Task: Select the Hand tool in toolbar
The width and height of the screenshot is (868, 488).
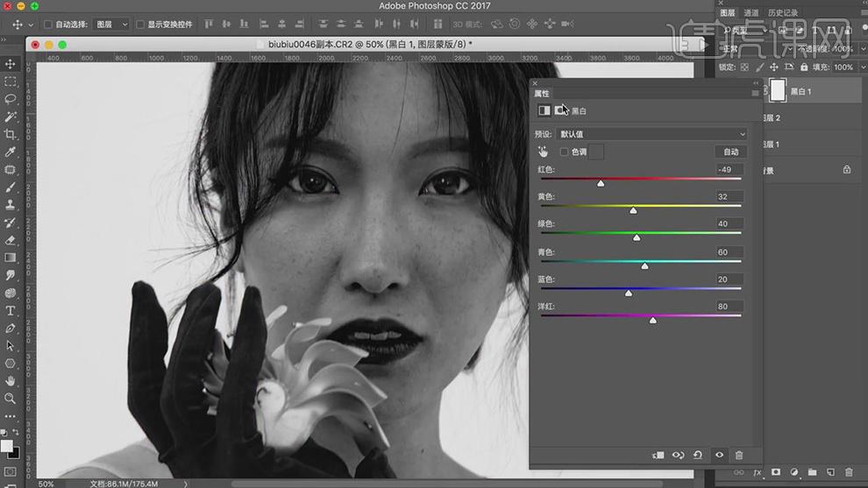Action: (10, 380)
